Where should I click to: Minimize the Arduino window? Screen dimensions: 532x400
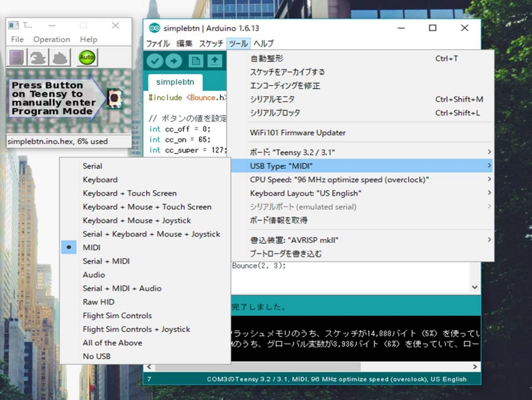[x=402, y=28]
